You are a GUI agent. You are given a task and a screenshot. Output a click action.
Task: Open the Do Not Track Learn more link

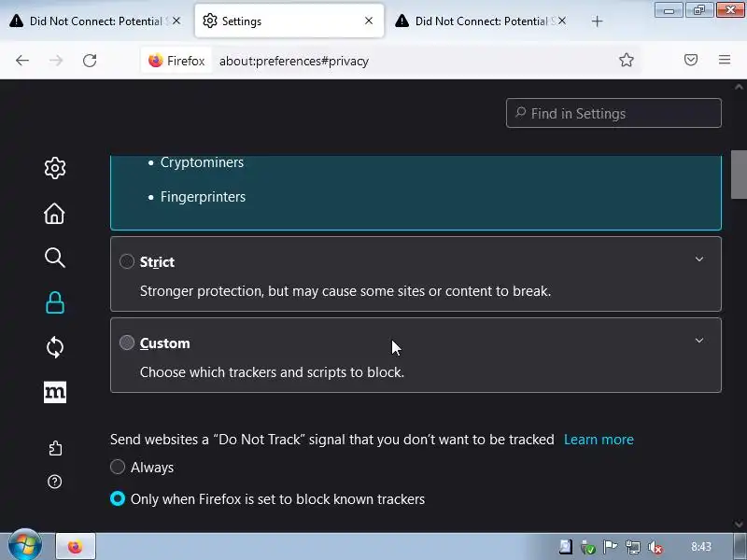[x=599, y=440]
